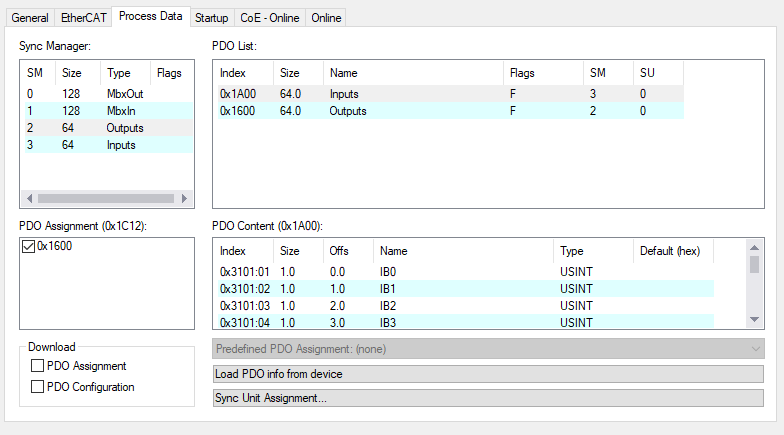
Task: Click PDO List Flags column header
Action: (544, 73)
